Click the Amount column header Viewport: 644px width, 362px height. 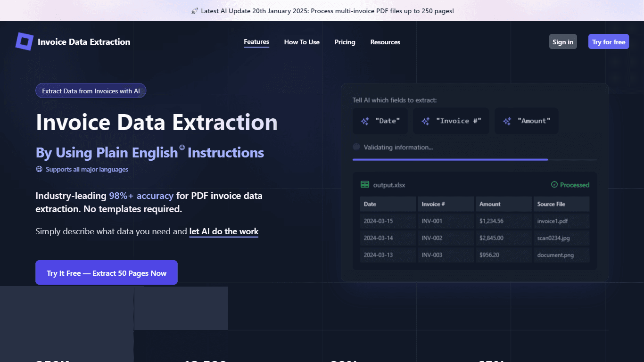click(x=504, y=204)
